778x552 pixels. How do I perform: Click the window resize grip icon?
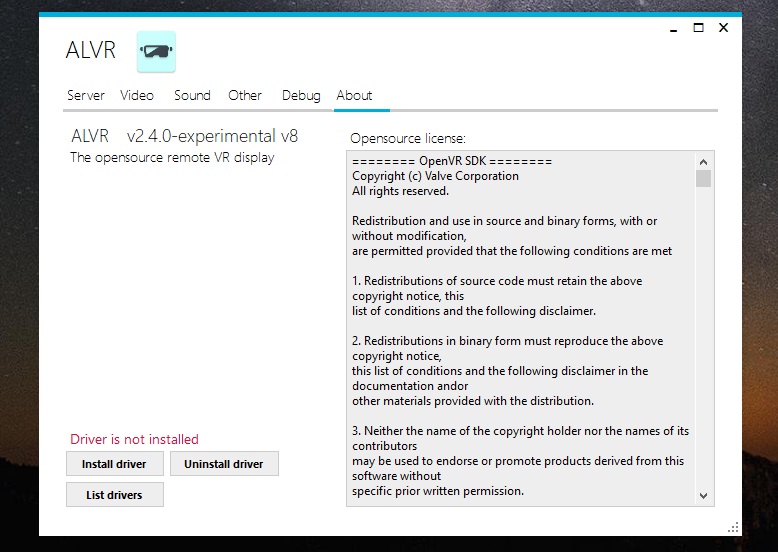(x=733, y=527)
